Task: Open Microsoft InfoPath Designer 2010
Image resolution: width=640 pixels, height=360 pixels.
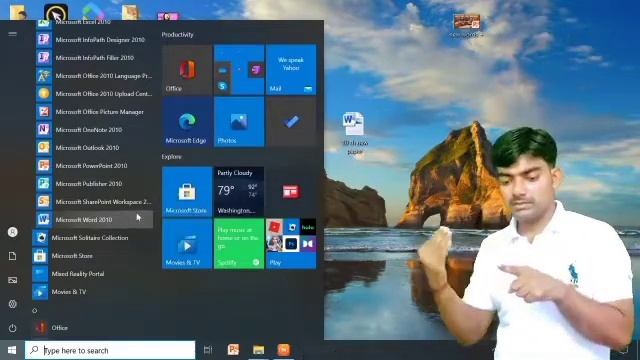Action: click(93, 40)
